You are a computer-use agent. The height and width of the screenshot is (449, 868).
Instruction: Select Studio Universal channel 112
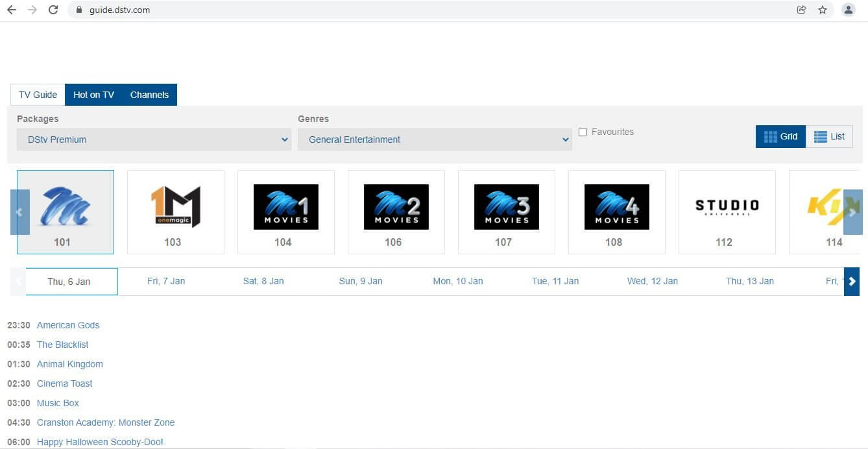(727, 212)
